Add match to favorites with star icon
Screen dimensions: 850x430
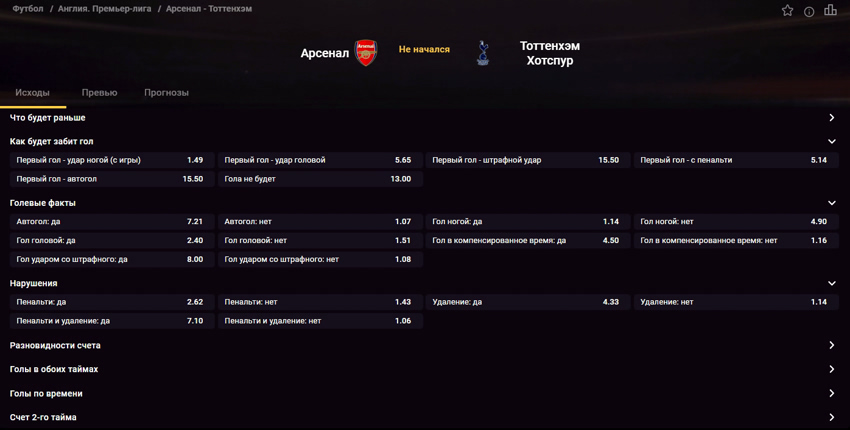coord(787,10)
